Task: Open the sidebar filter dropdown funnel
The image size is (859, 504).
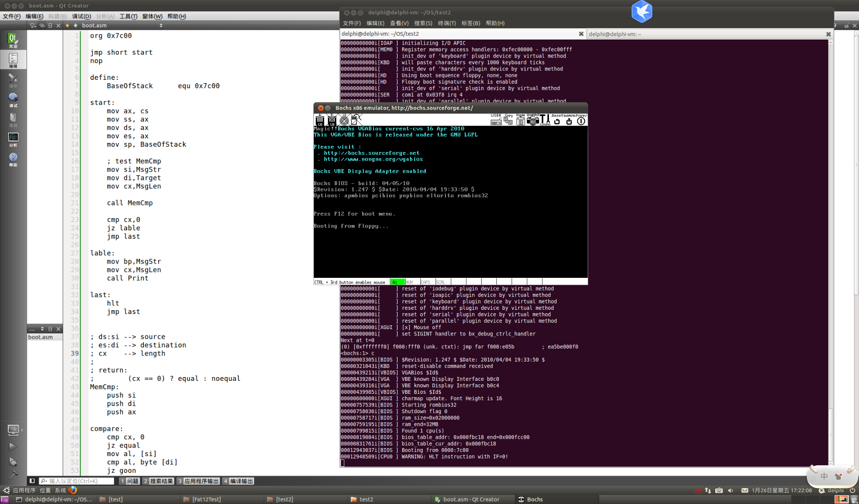Action: click(x=33, y=26)
